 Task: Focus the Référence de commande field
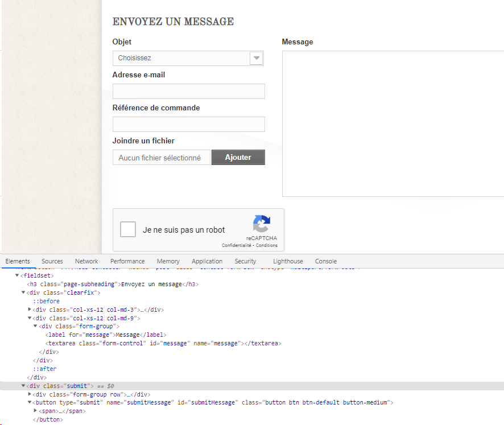(x=189, y=124)
